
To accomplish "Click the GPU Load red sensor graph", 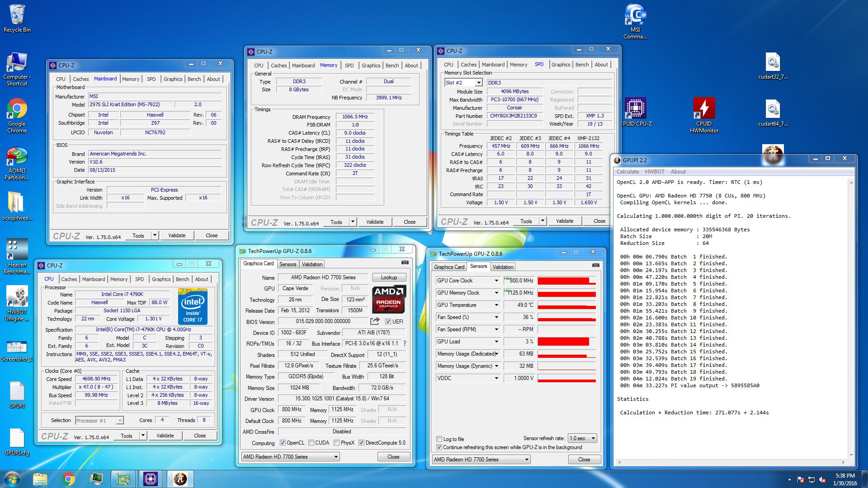I will point(566,342).
